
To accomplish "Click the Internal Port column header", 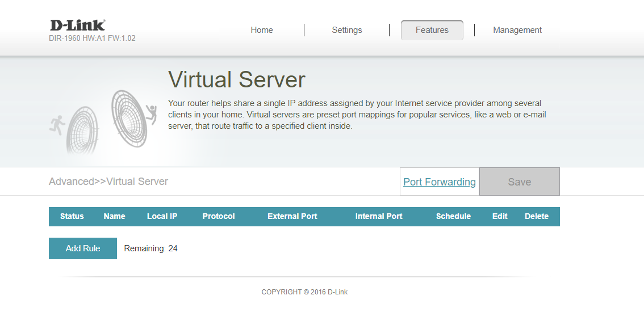I will [x=379, y=216].
